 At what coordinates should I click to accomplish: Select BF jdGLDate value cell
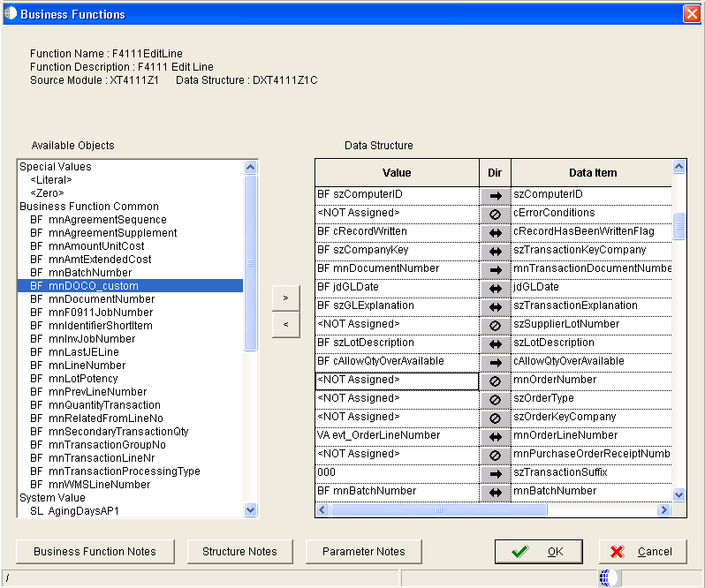click(x=397, y=288)
